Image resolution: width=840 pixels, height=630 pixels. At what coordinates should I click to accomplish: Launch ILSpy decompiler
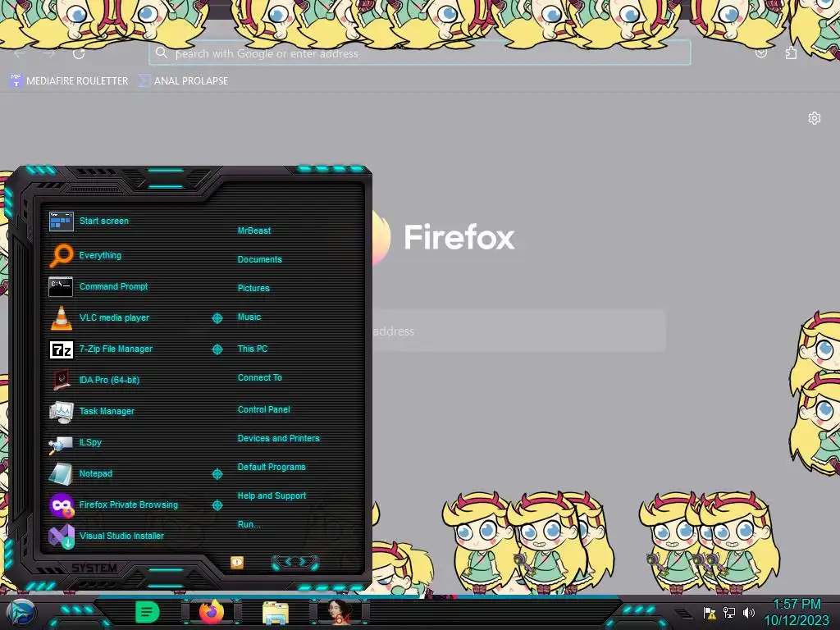(x=75, y=442)
